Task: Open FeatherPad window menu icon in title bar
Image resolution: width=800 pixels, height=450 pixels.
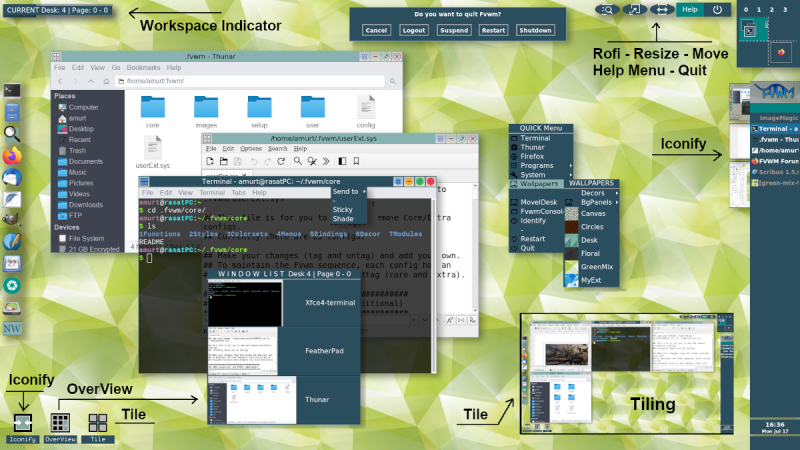Action: [207, 139]
